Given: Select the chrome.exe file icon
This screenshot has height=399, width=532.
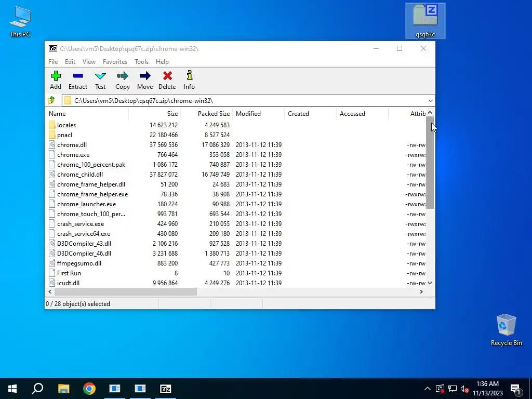Looking at the screenshot, I should (x=52, y=154).
